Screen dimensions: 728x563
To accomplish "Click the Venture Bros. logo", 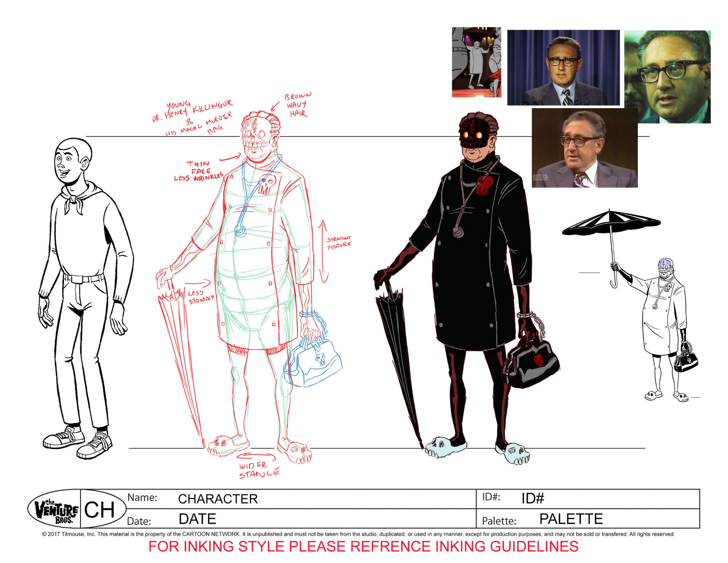I will (x=55, y=510).
